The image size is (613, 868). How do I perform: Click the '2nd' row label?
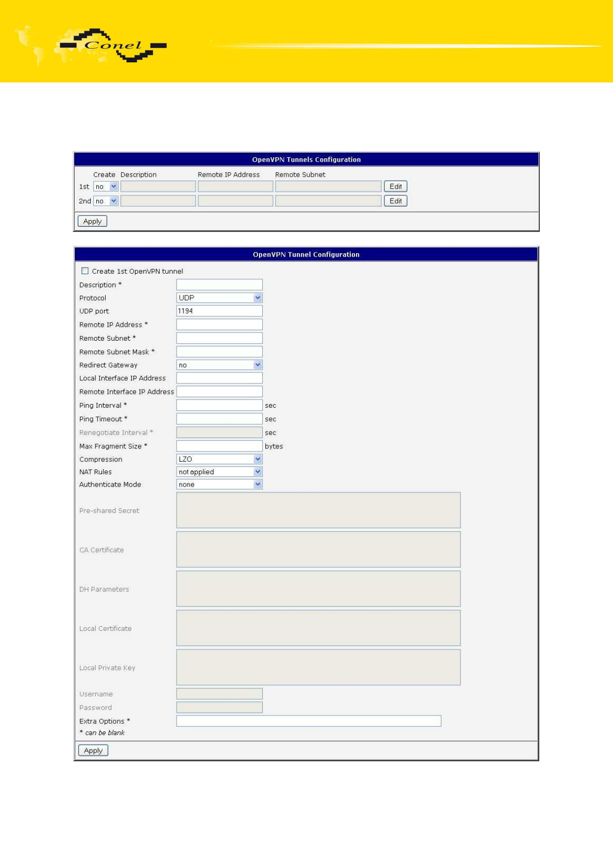point(85,201)
